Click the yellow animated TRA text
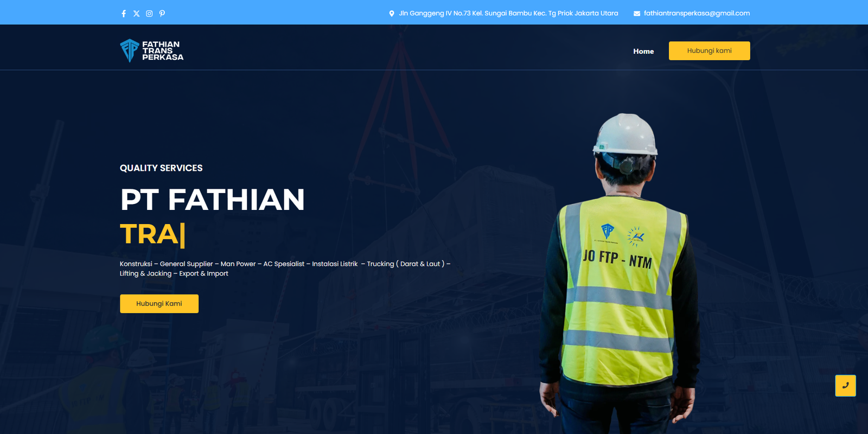 click(x=149, y=234)
